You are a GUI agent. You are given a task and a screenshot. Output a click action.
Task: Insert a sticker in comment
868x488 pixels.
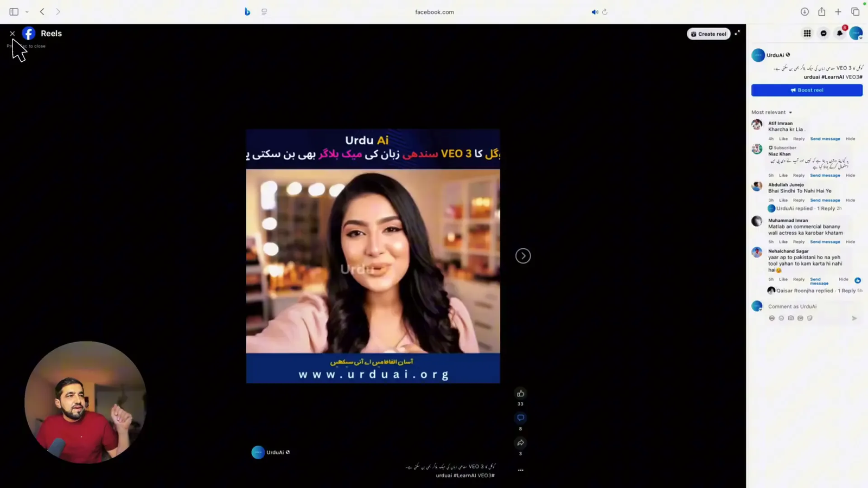tap(810, 318)
